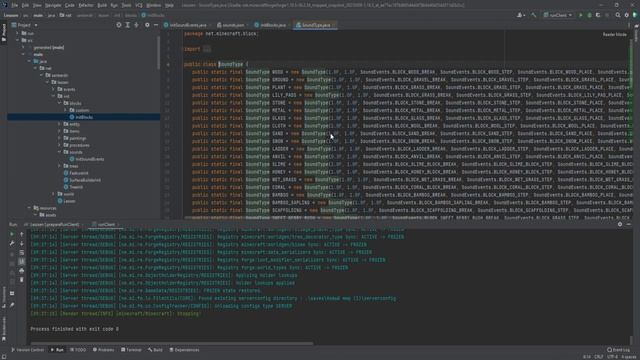Switch to Lesson [prepareRunClient] run tab
640x360 pixels.
click(53, 224)
